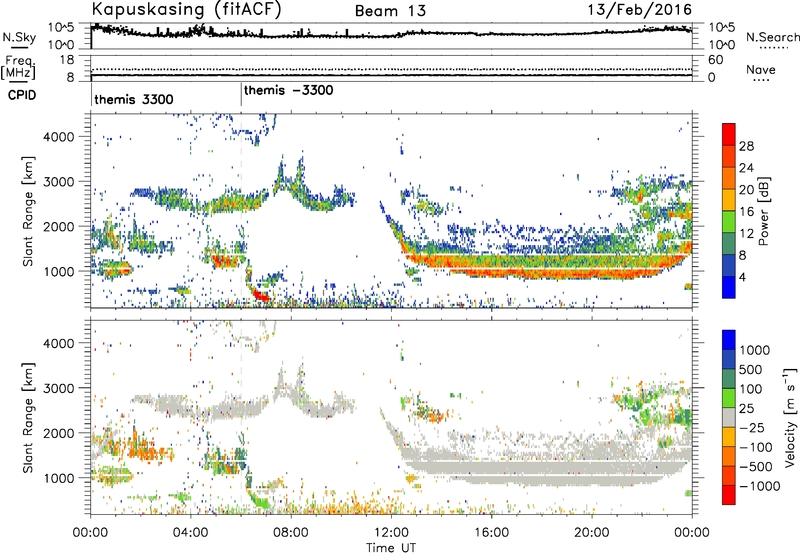Click the "Kapuskasing (fitACF)" plot title
The height and width of the screenshot is (554, 800).
pyautogui.click(x=186, y=10)
